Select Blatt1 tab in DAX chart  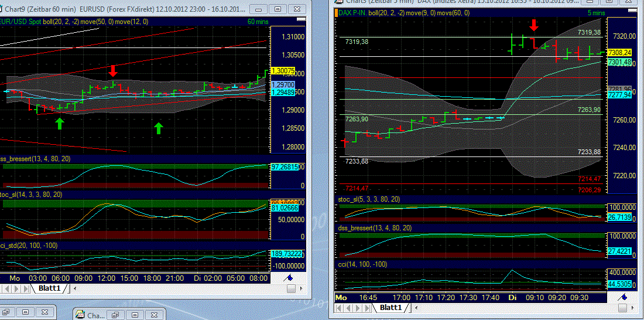click(x=390, y=308)
